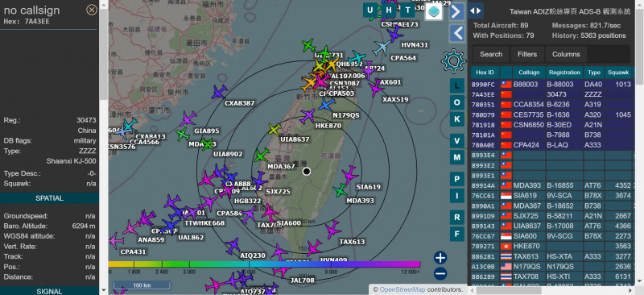Open the OpenStreetMap link
Viewport: 644px width, 295px height.
402,289
